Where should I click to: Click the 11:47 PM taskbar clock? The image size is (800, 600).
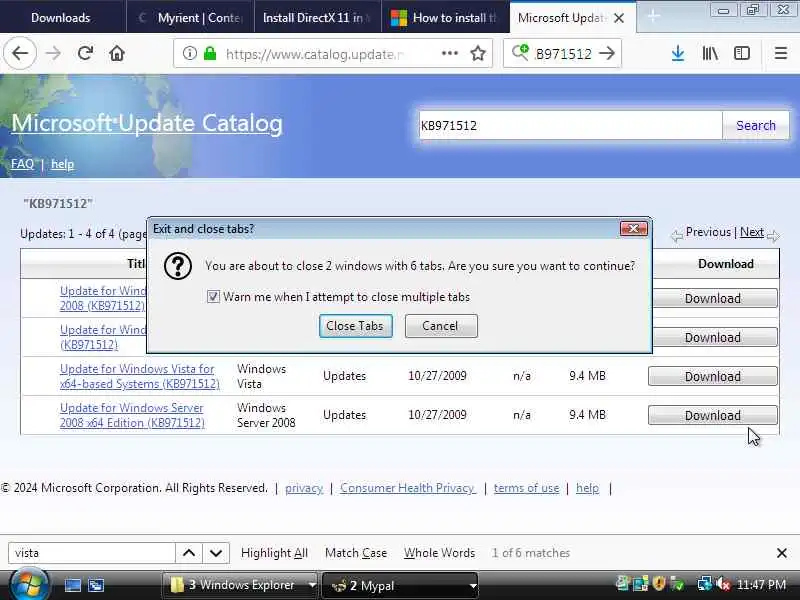(761, 584)
